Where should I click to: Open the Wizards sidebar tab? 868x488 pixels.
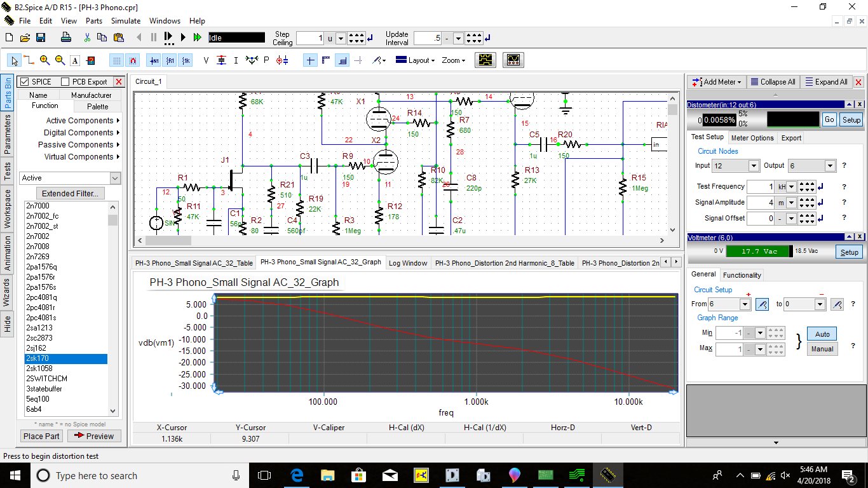pos(7,292)
